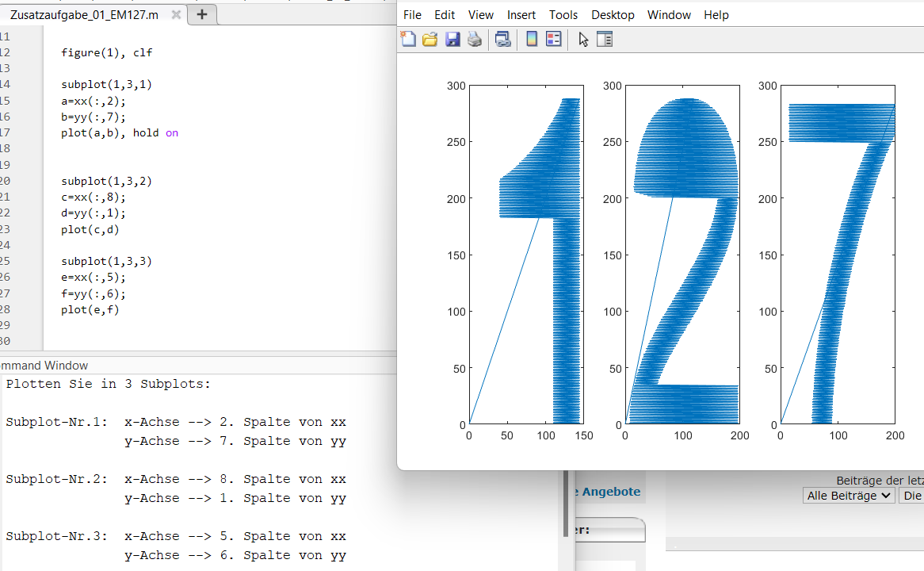Viewport: 924px width, 571px height.
Task: Save the figure with the floppy disk icon
Action: pos(452,39)
